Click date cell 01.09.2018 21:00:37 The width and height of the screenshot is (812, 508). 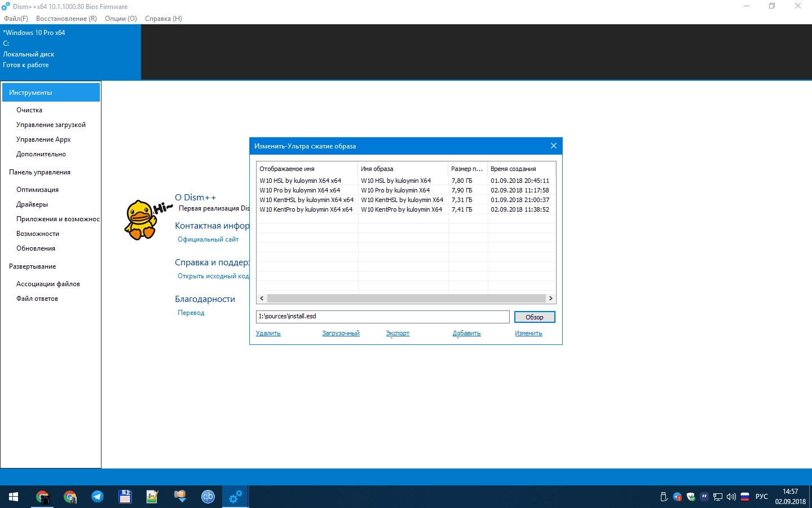coord(520,200)
